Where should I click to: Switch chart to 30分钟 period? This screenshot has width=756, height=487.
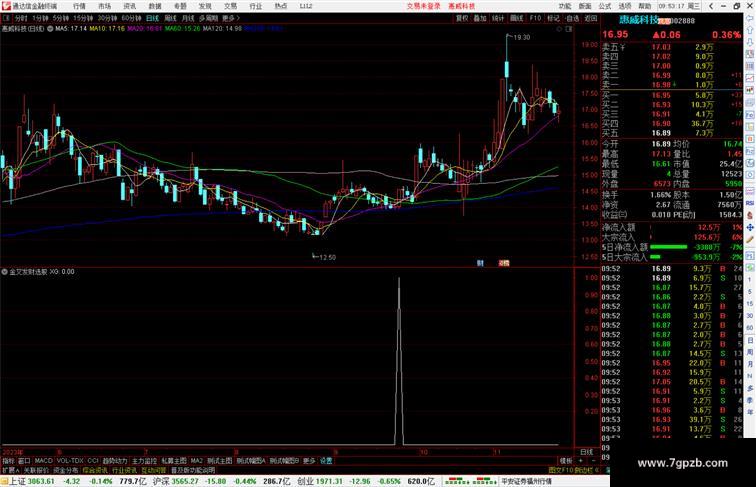coord(107,18)
